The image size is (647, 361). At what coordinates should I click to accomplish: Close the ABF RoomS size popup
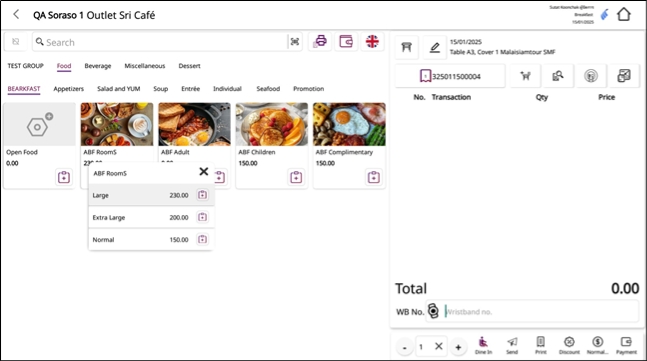203,171
